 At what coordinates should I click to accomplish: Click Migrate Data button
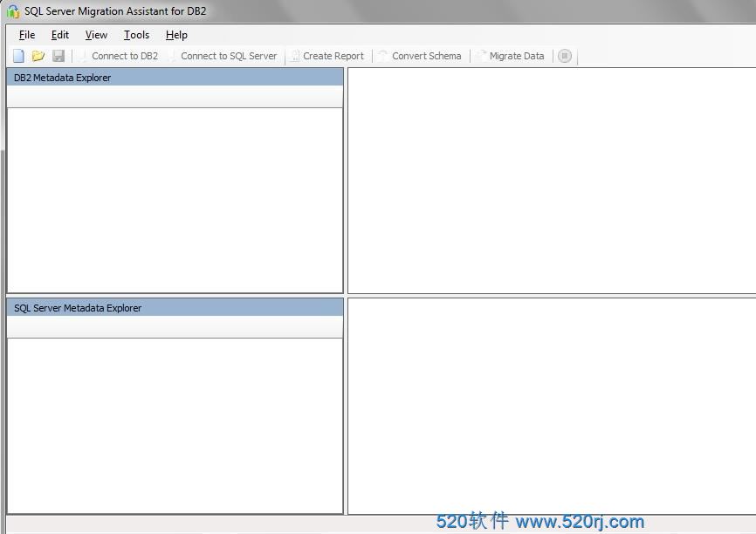coord(510,56)
